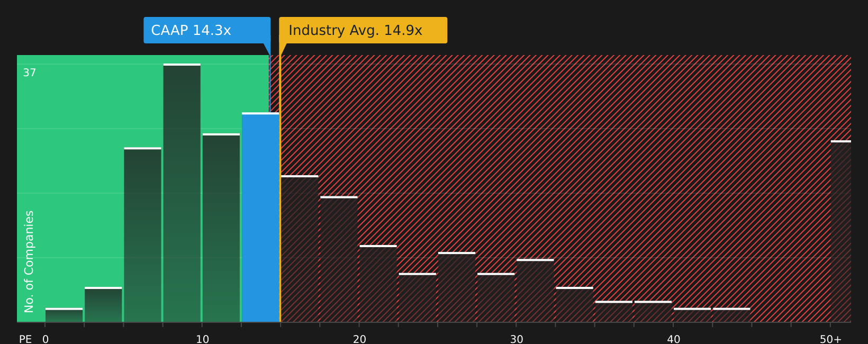Click the 10 x-axis tick label
This screenshot has width=868, height=344.
click(x=203, y=339)
